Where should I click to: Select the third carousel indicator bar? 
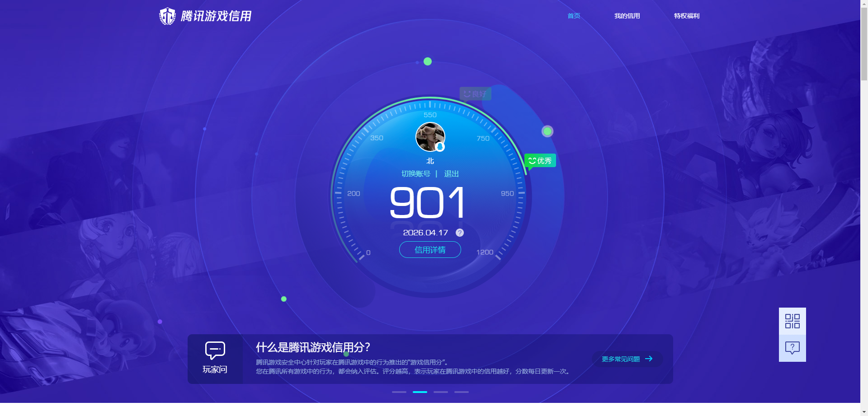[x=440, y=392]
